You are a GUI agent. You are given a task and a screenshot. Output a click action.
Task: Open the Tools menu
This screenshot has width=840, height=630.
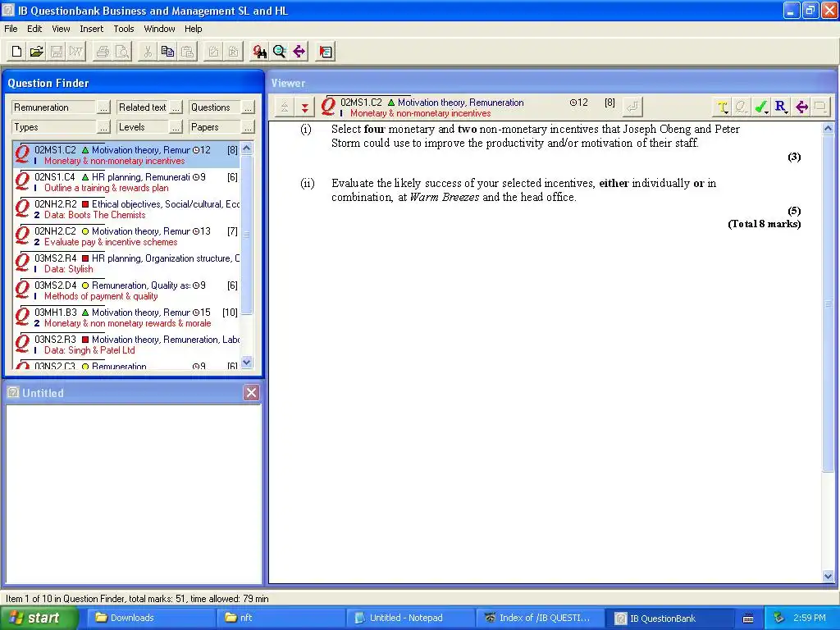coord(124,29)
